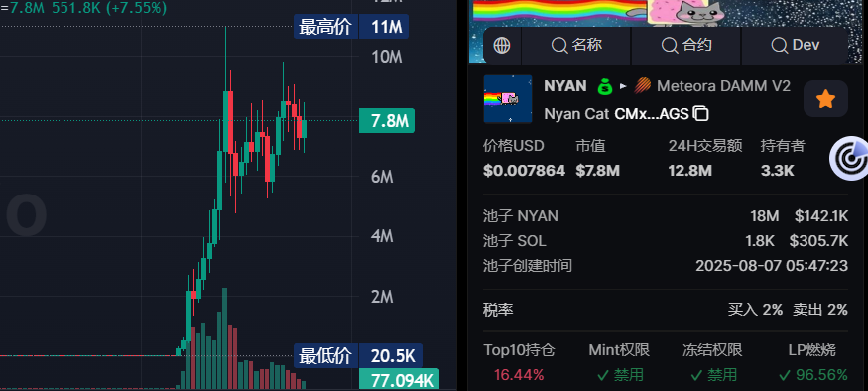
Task: Search token by name (名称)
Action: point(576,45)
